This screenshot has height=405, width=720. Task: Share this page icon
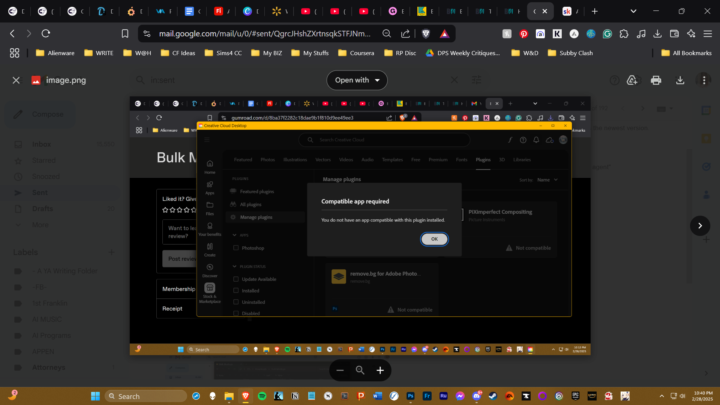[405, 34]
